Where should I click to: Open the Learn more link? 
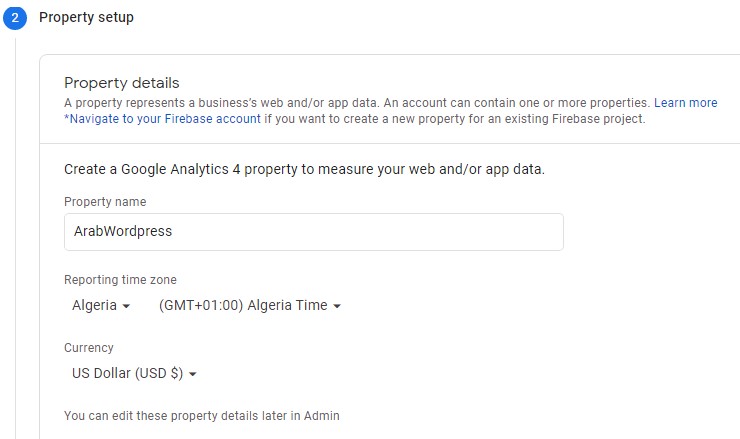685,103
